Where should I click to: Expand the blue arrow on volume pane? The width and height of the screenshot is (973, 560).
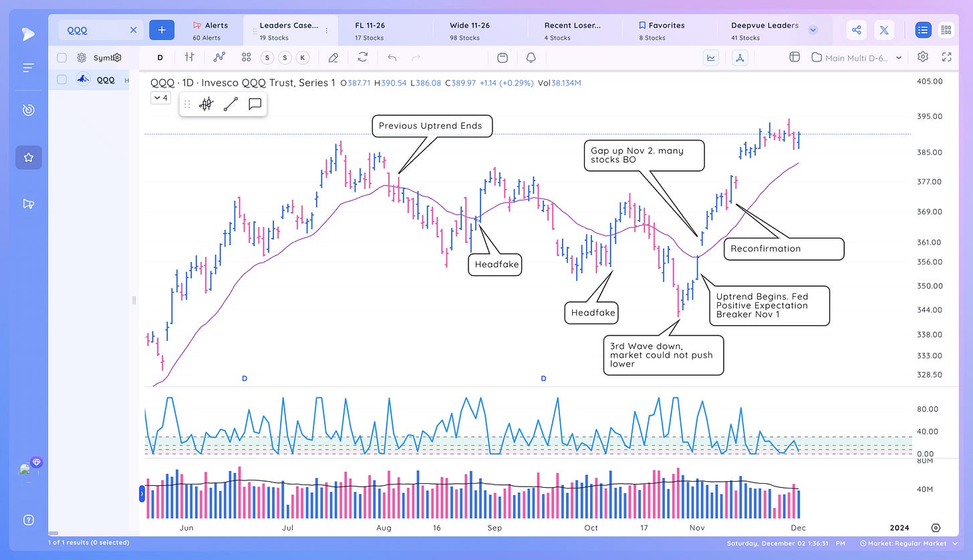(142, 494)
